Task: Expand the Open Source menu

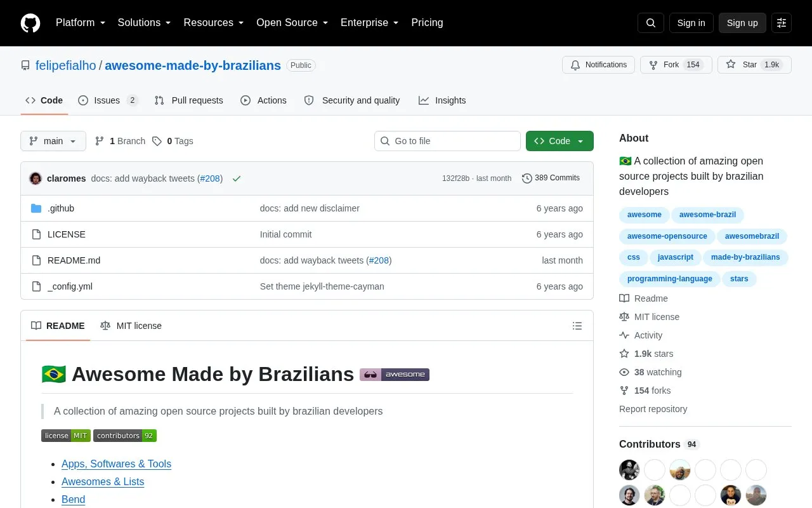Action: tap(292, 23)
